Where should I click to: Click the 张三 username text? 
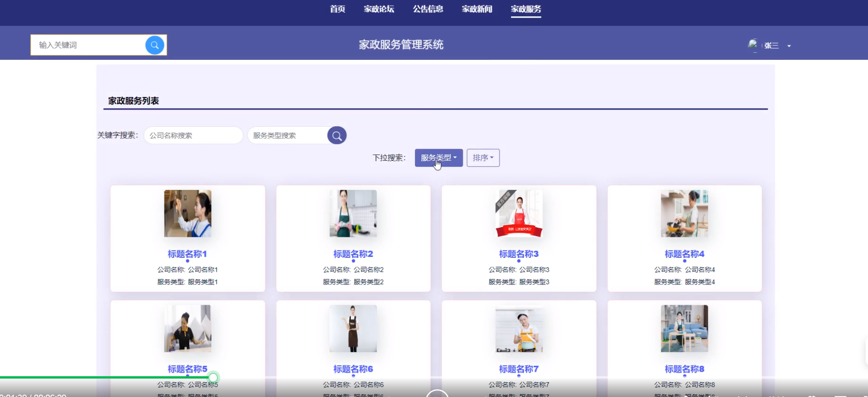pos(771,46)
